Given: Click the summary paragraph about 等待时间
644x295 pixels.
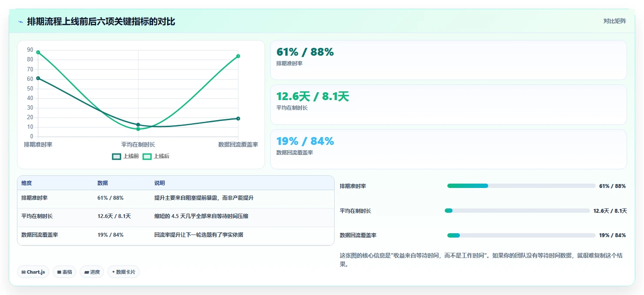Looking at the screenshot, I should [481, 260].
